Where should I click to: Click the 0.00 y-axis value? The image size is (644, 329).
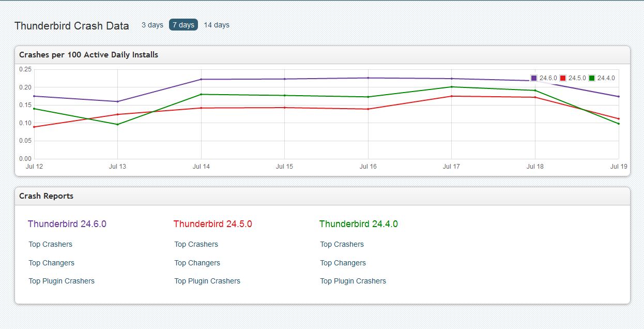(25, 159)
